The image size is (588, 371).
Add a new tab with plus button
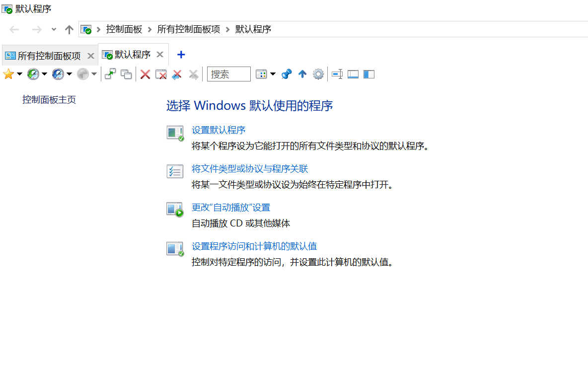pyautogui.click(x=181, y=55)
